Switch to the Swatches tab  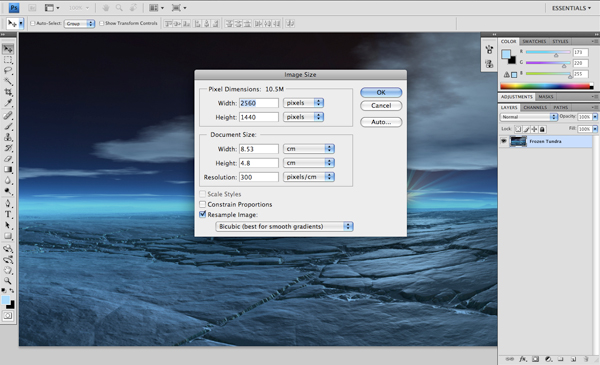tap(534, 41)
